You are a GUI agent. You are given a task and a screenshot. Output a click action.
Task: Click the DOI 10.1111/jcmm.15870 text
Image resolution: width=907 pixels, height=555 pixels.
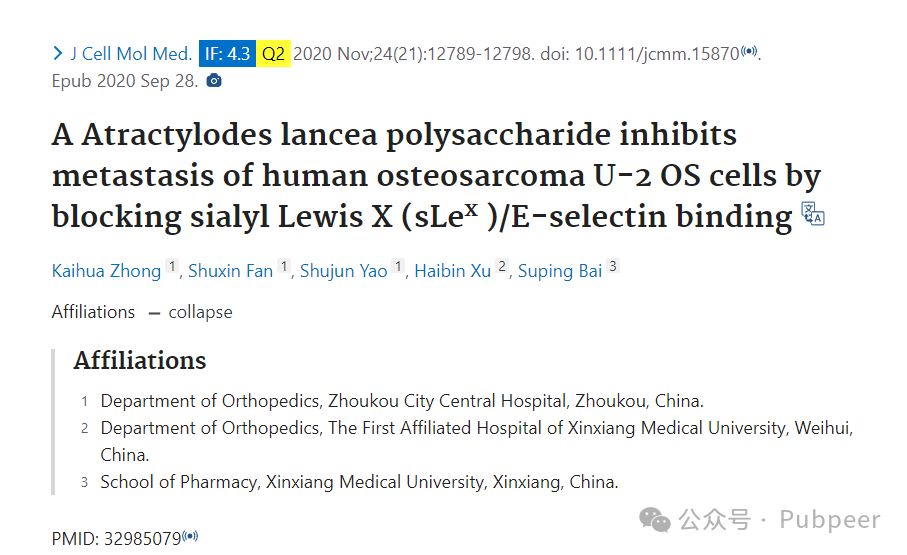click(657, 54)
